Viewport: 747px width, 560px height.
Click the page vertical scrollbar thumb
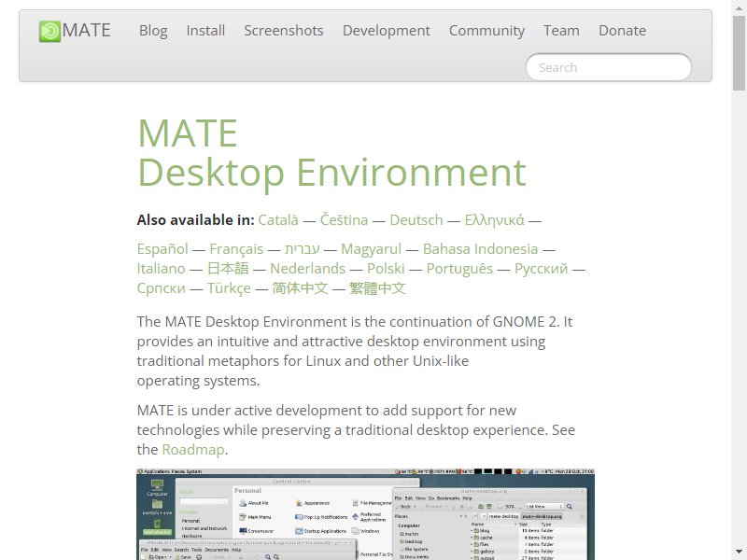(x=740, y=52)
